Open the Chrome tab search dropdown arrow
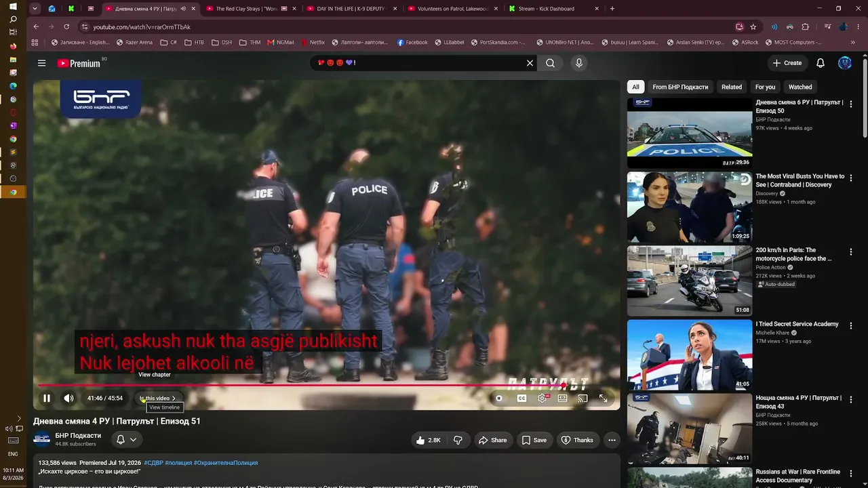The image size is (868, 488). point(35,9)
